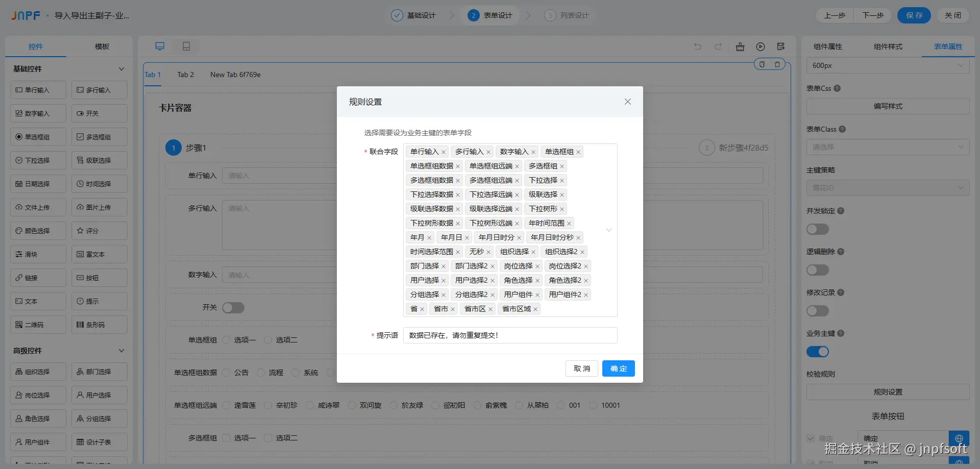980x469 pixels.
Task: Close the 规则设置 dialog
Action: pyautogui.click(x=628, y=102)
